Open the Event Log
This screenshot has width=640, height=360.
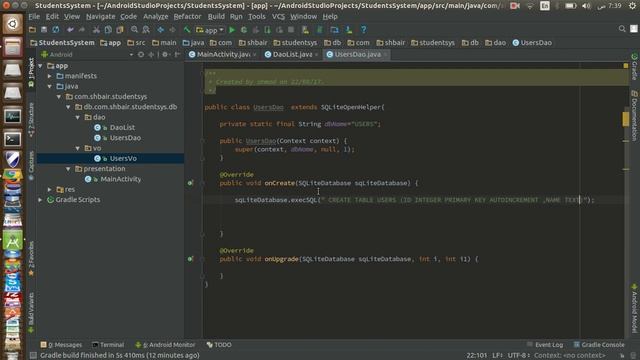545,345
